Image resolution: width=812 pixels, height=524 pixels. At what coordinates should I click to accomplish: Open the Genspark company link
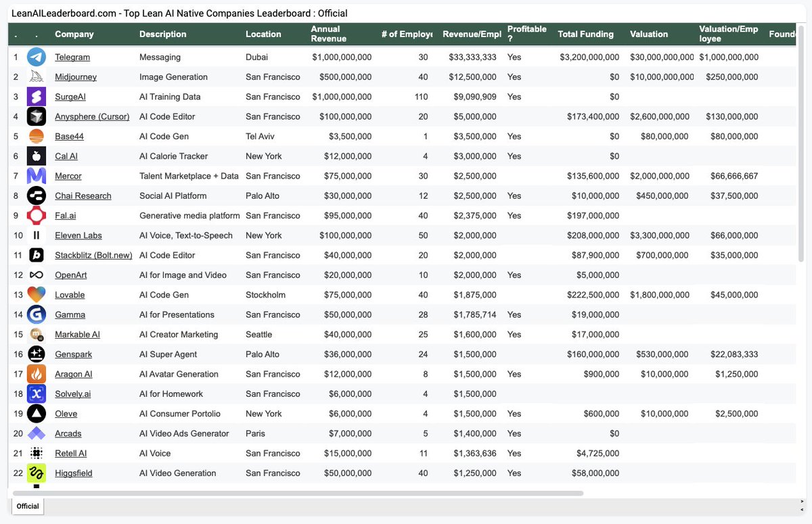pyautogui.click(x=73, y=354)
